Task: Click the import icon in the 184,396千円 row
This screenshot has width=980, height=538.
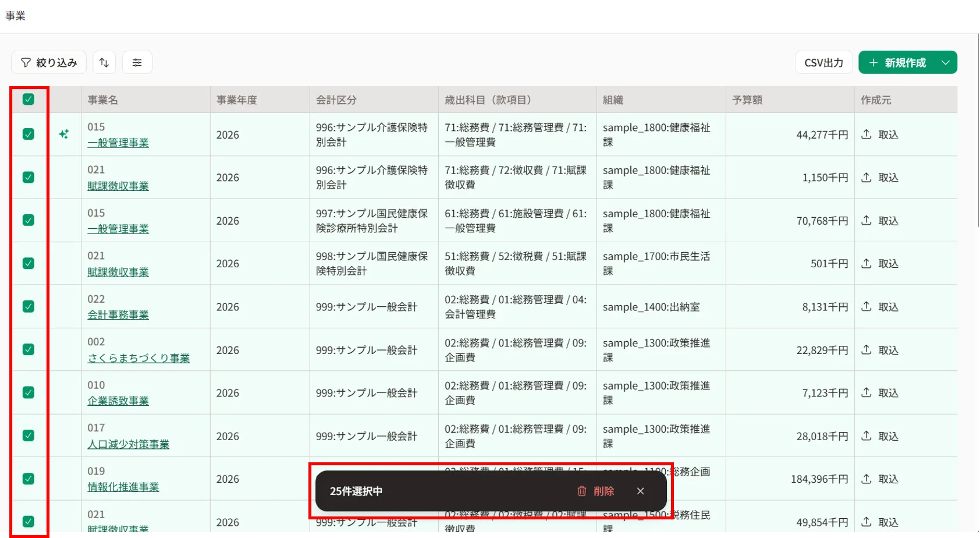Action: pos(867,479)
